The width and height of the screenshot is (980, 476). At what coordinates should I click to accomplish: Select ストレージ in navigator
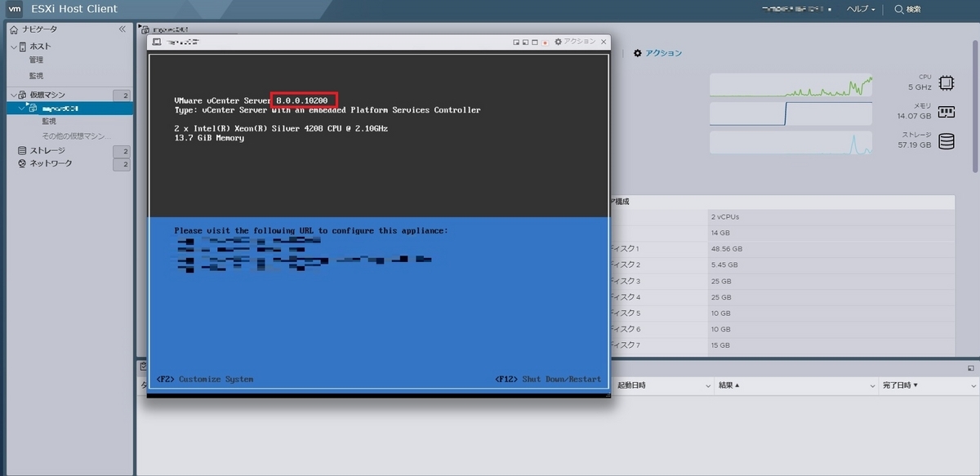(47, 151)
